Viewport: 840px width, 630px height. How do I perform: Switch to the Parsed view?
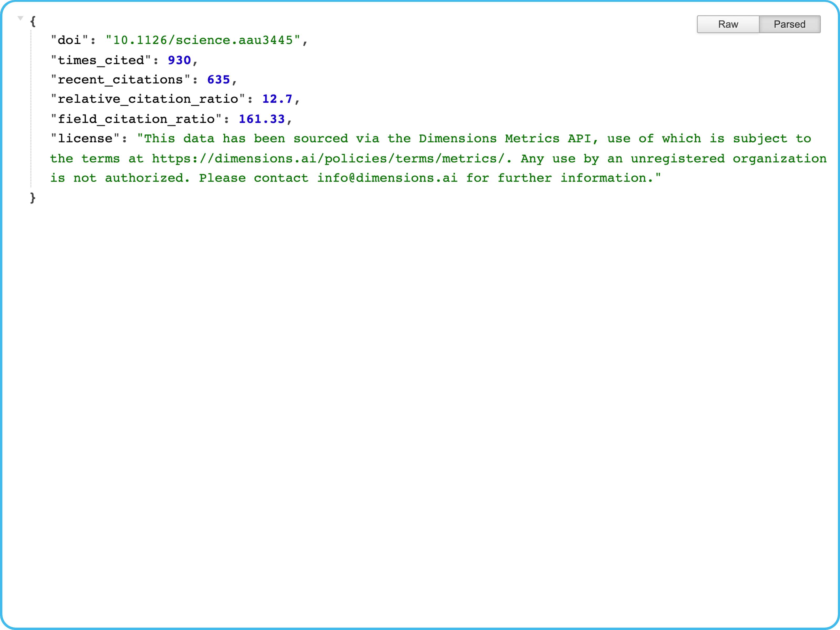tap(789, 24)
